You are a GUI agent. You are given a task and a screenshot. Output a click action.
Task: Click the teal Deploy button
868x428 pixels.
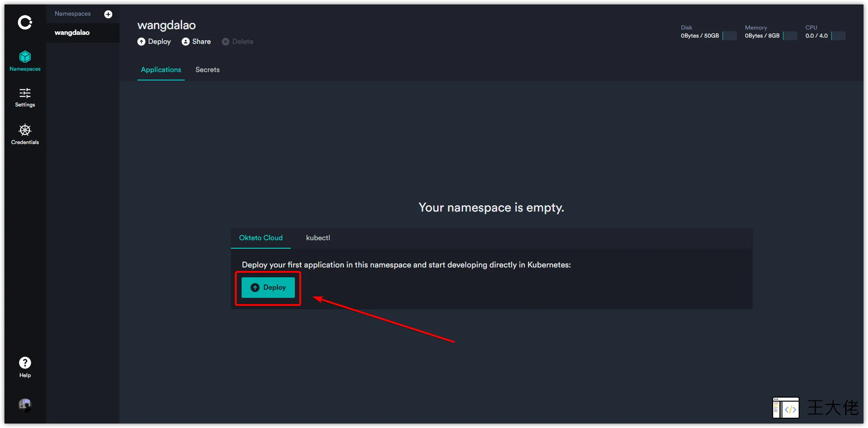pos(268,288)
